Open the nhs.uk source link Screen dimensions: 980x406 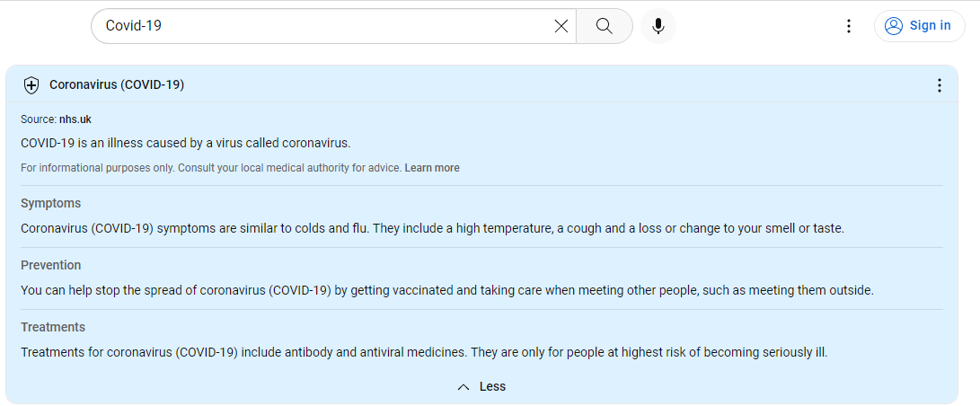coord(75,119)
